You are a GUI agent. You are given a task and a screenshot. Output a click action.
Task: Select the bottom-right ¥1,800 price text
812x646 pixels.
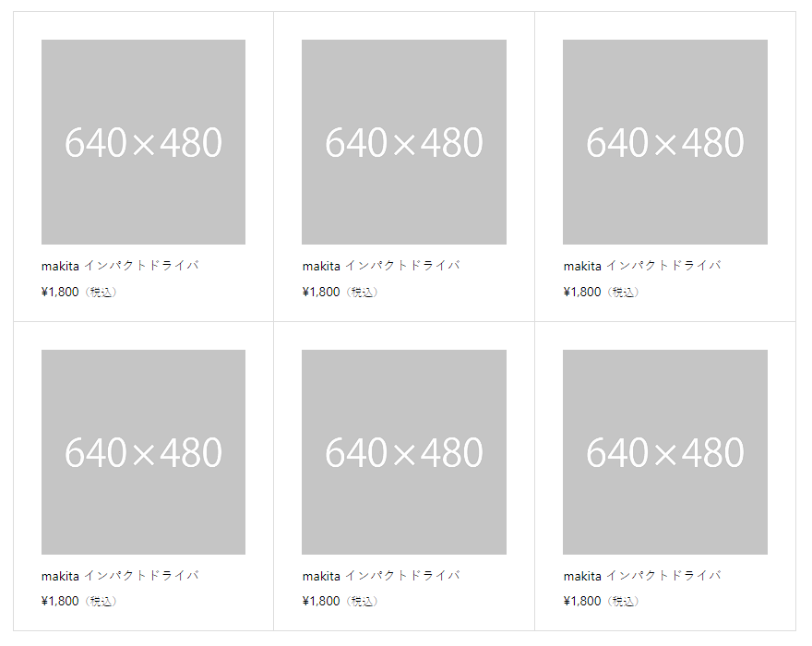tap(582, 601)
